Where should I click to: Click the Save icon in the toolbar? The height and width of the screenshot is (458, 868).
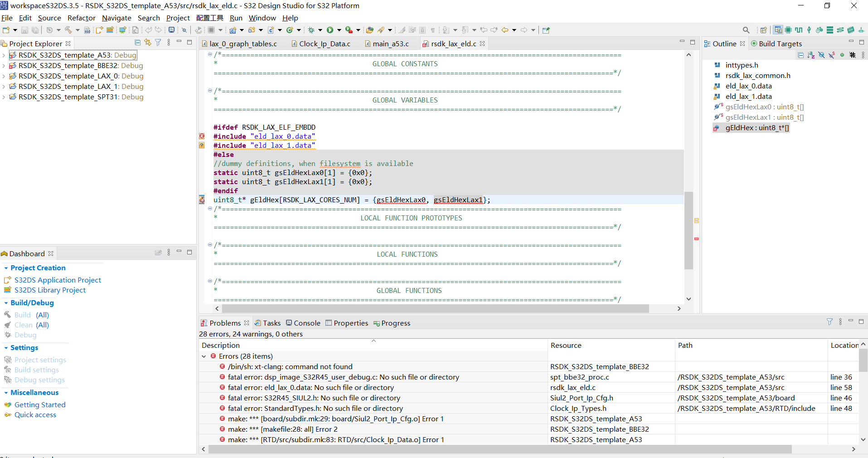[x=24, y=30]
